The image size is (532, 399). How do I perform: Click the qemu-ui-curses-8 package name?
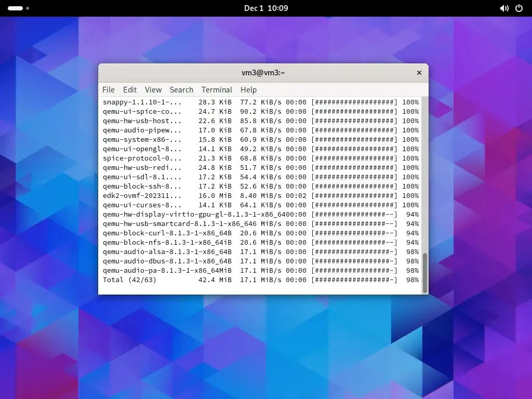[142, 205]
